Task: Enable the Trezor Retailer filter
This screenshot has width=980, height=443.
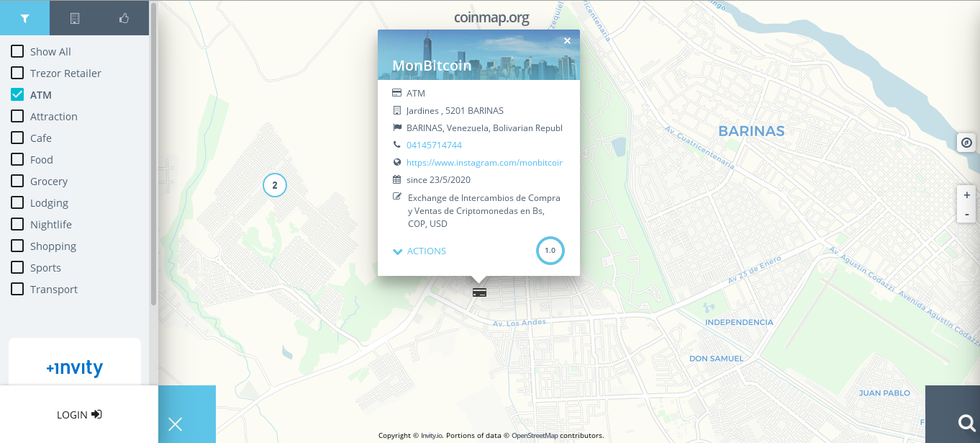Action: tap(17, 73)
